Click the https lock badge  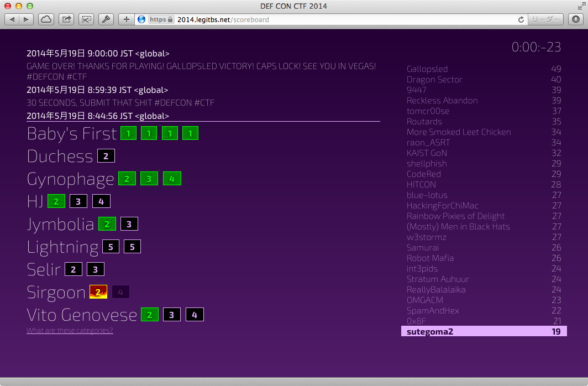coord(161,19)
